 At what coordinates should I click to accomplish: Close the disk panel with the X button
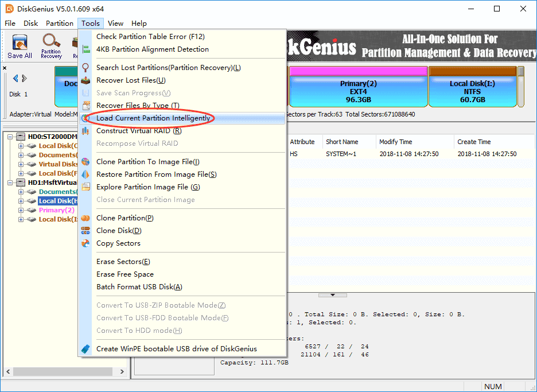[5, 68]
